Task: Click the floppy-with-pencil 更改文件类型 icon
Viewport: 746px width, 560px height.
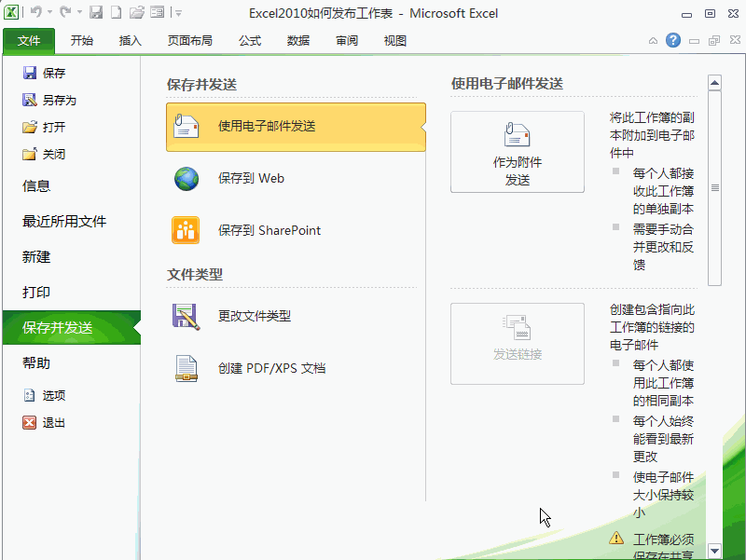Action: click(186, 317)
